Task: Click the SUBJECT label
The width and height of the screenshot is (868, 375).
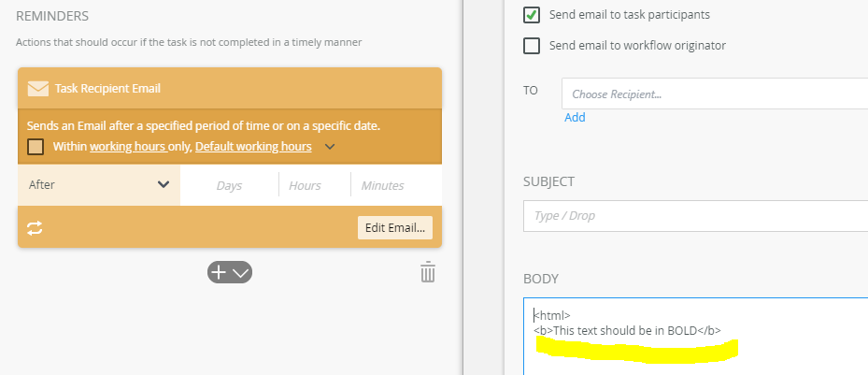Action: point(549,181)
